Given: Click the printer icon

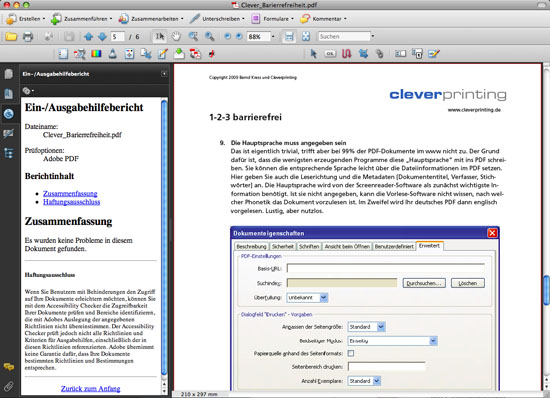Looking at the screenshot, I should click(28, 36).
